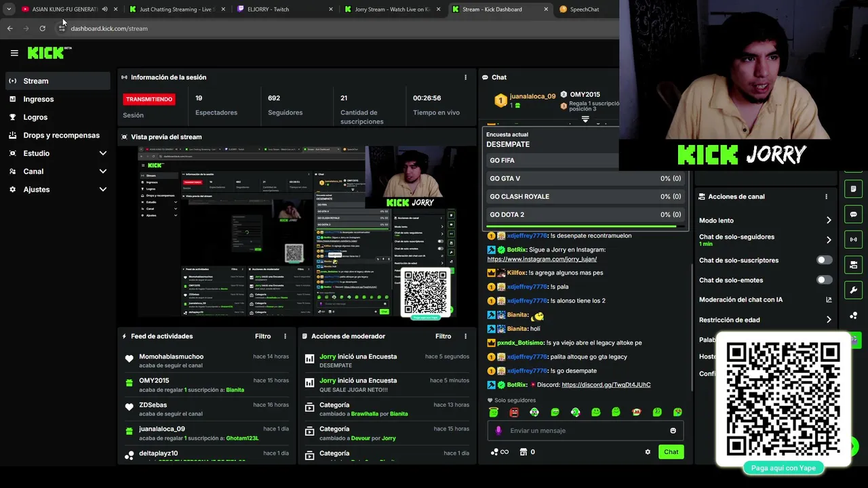Viewport: 868px width, 488px height.
Task: Toggle Chat de solo-emotes switch
Action: [x=824, y=280]
